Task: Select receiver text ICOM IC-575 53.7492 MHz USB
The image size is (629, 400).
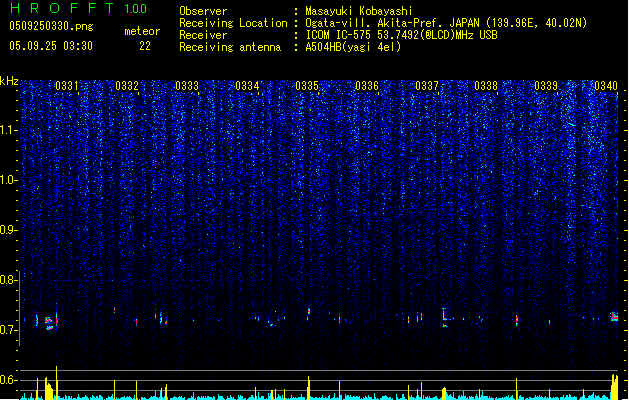Action: click(402, 35)
